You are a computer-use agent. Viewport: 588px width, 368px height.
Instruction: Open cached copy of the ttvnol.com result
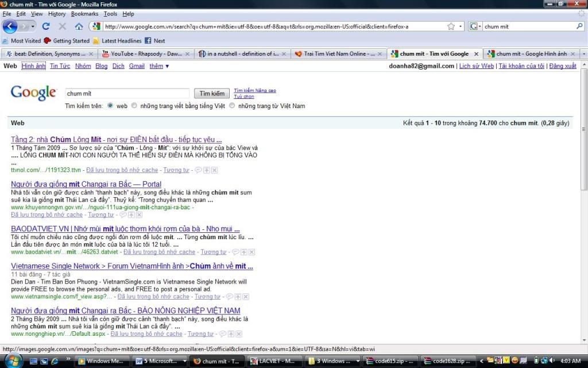pyautogui.click(x=122, y=170)
